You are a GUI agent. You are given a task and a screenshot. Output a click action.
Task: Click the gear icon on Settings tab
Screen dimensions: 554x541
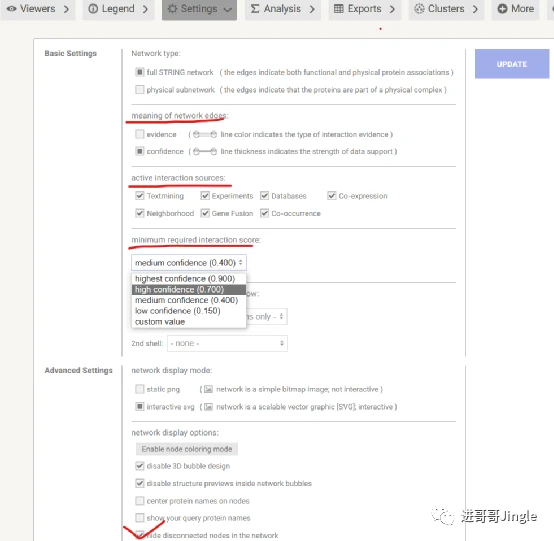point(172,8)
